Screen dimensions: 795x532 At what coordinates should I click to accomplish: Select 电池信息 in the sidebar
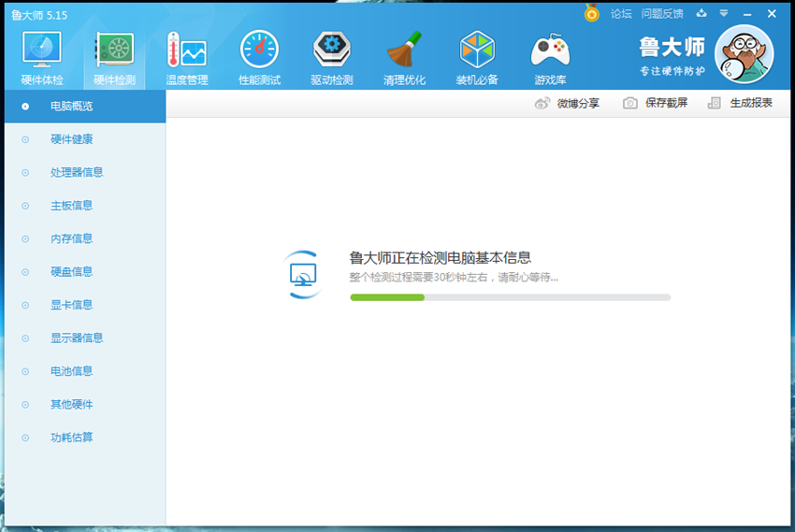85,371
